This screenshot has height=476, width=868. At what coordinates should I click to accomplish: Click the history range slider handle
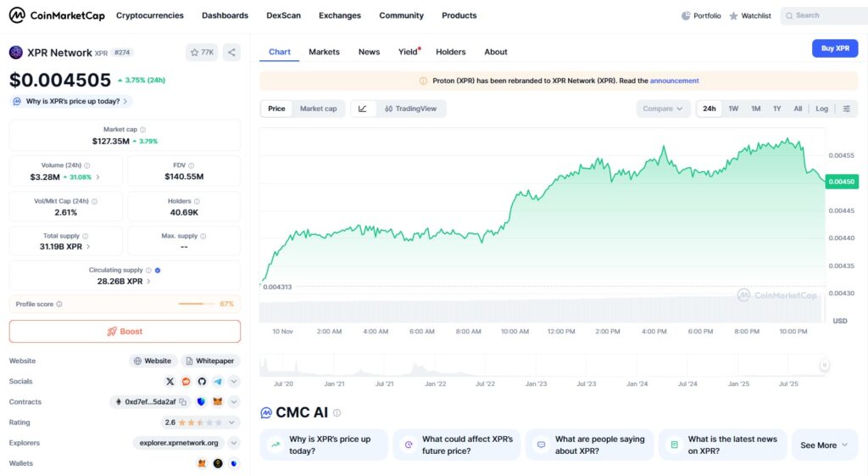pyautogui.click(x=823, y=365)
